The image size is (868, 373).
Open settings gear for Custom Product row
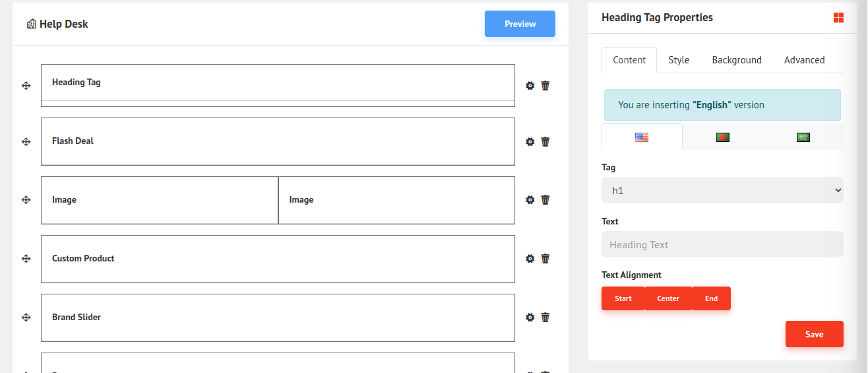(530, 259)
